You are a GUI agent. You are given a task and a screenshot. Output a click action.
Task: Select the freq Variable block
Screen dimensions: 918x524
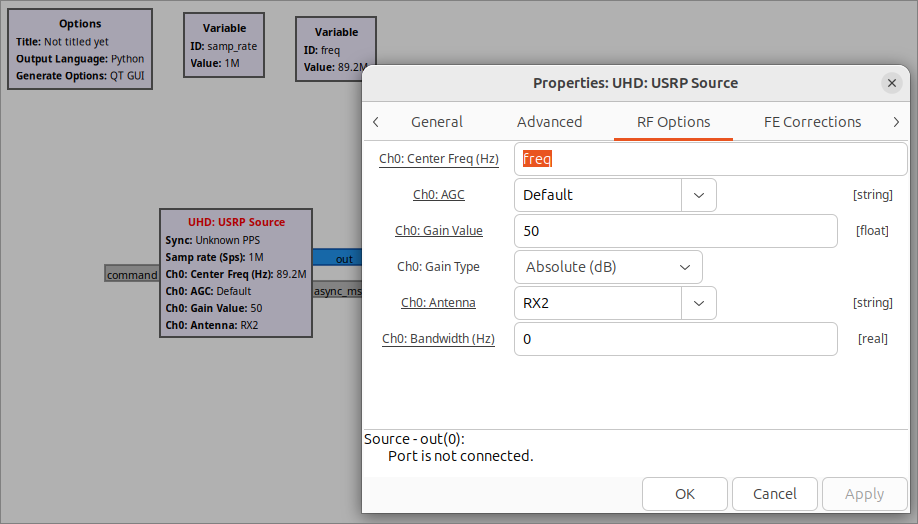click(x=335, y=49)
